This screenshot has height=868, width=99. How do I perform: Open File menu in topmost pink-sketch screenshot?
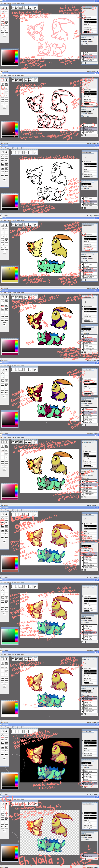coord(1,3)
